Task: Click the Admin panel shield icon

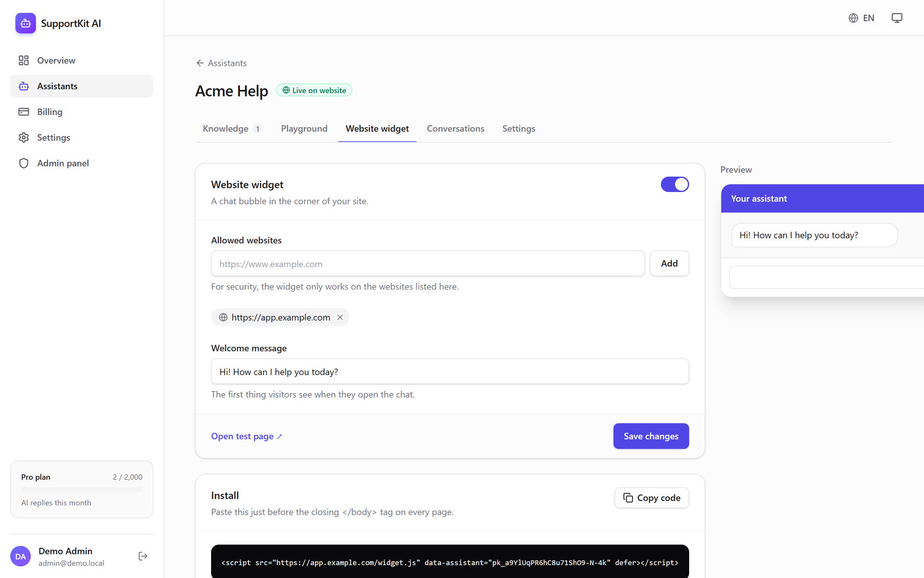Action: pyautogui.click(x=24, y=163)
